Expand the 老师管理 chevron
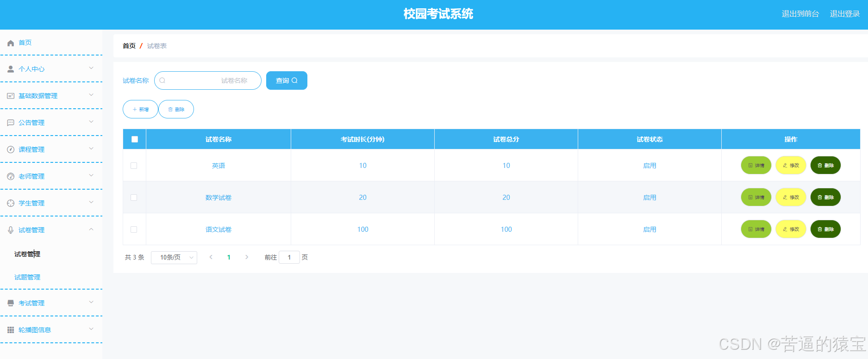This screenshot has width=868, height=359. pos(91,176)
